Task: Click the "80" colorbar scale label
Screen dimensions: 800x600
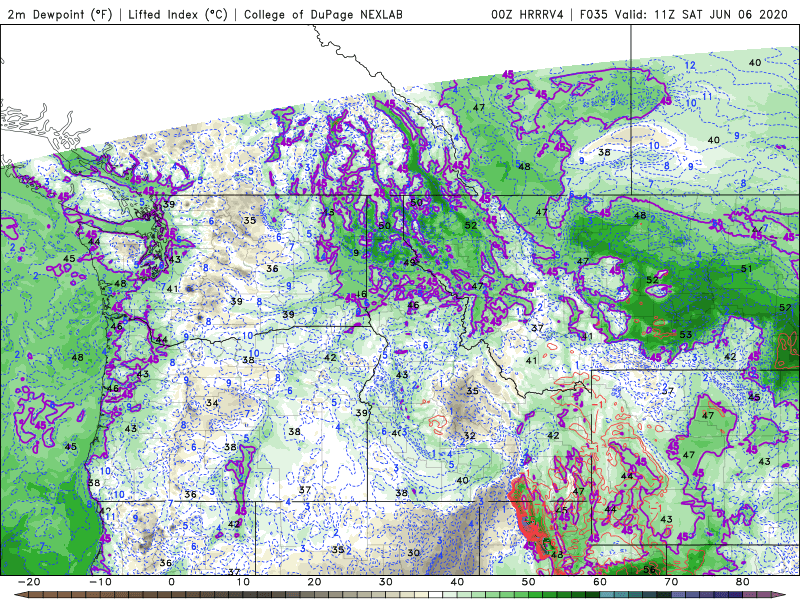Action: [x=743, y=582]
